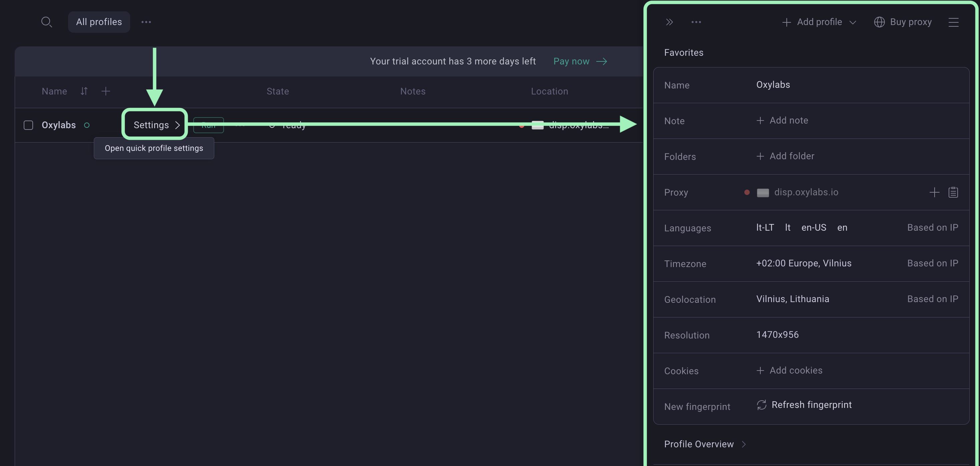Screen dimensions: 980x466
Task: Click the Refresh fingerprint icon
Action: pyautogui.click(x=761, y=405)
